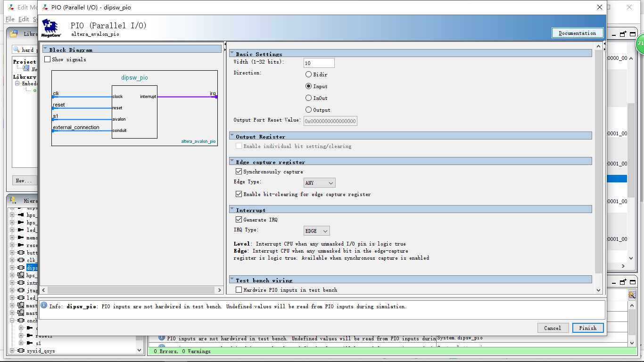Expand the s1 node in hierarchy
This screenshot has width=644, height=362.
[x=21, y=343]
